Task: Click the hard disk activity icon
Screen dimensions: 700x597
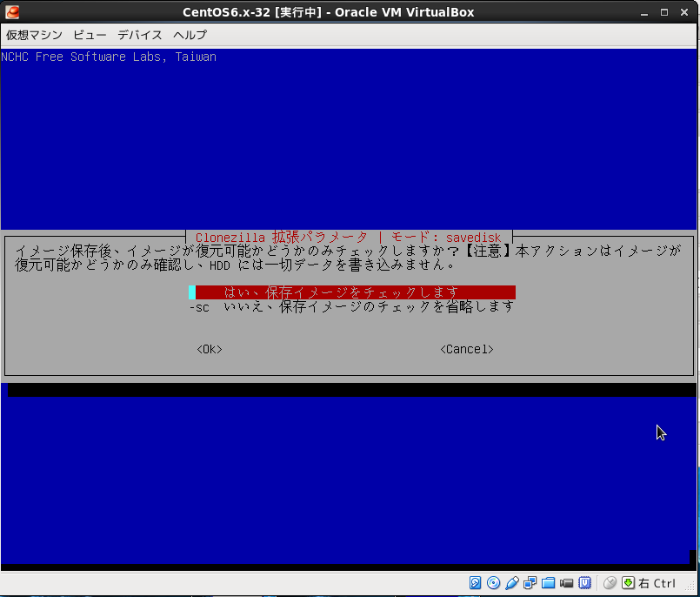Action: click(x=476, y=583)
